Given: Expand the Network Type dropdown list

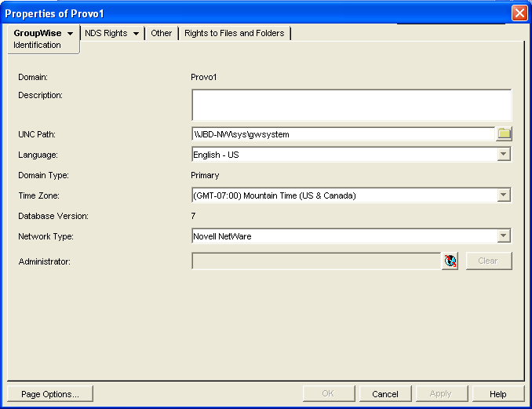Looking at the screenshot, I should tap(504, 236).
